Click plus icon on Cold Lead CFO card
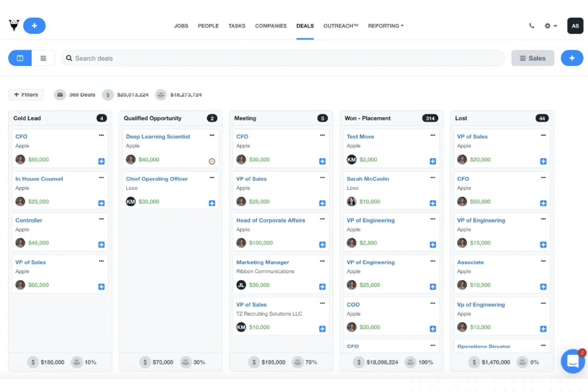This screenshot has height=392, width=588. (101, 161)
